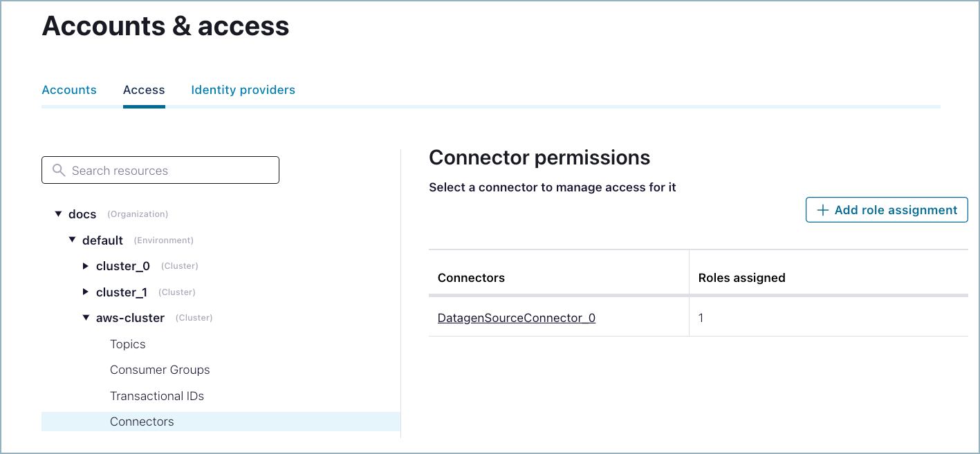Screen dimensions: 980x454
Task: Open the DatagenSourceConnector_0 link
Action: [x=517, y=318]
